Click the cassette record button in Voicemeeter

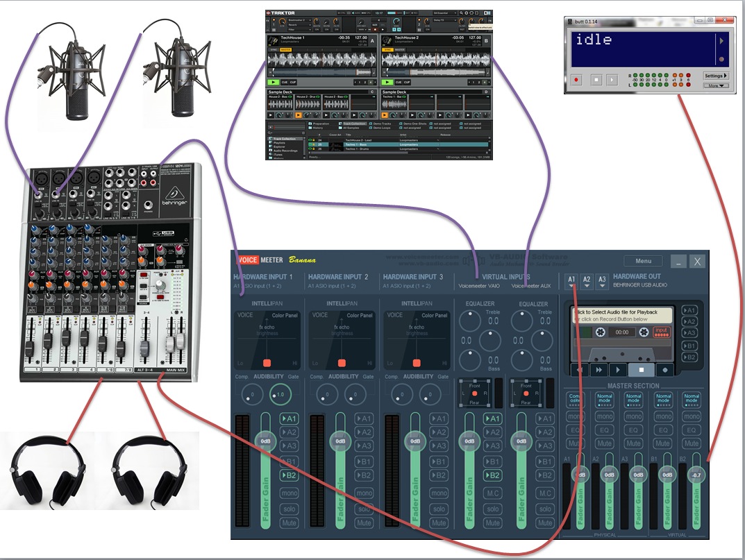[664, 370]
